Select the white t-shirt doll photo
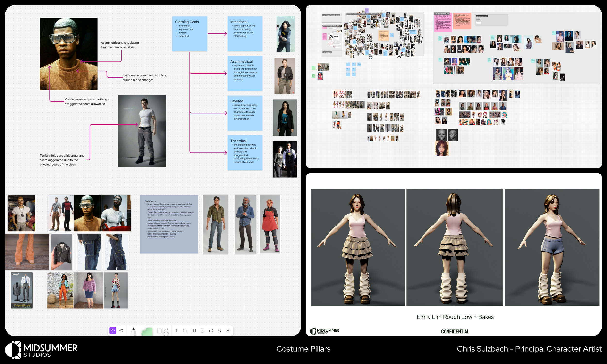This screenshot has height=364, width=607. click(x=142, y=131)
